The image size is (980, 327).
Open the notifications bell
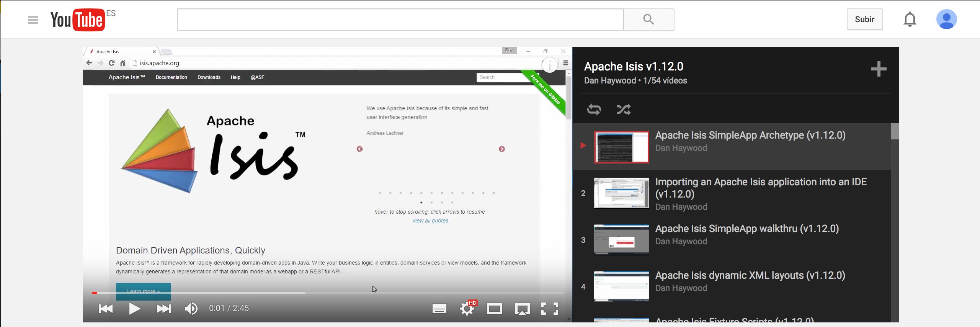point(910,19)
